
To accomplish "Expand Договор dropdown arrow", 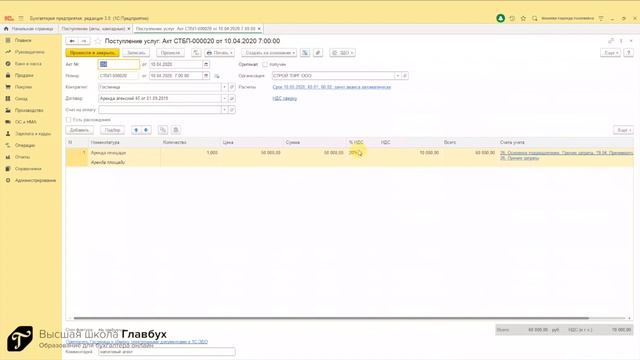I will [224, 98].
